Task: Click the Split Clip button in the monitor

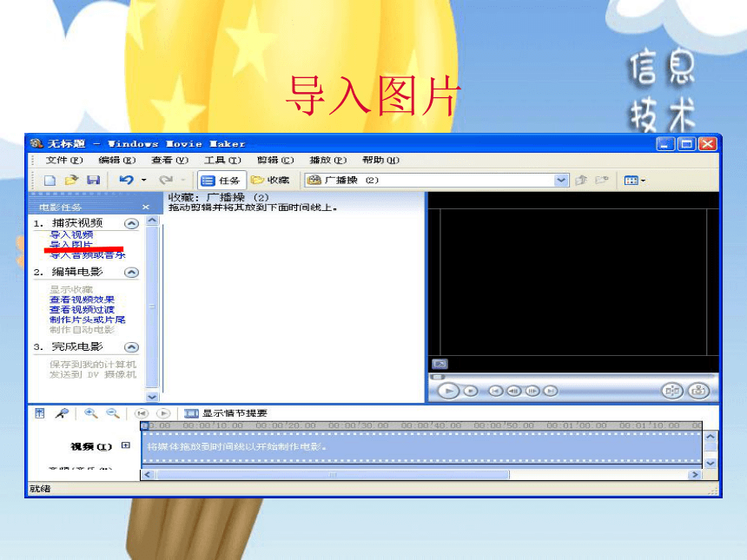Action: click(x=672, y=392)
